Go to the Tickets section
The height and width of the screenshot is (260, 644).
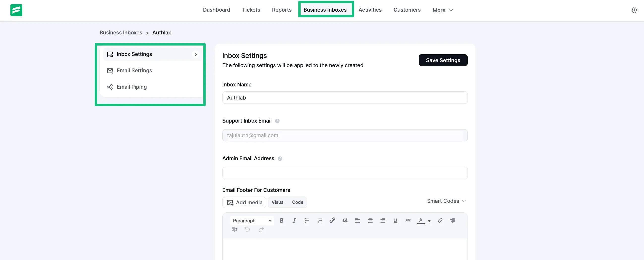251,10
